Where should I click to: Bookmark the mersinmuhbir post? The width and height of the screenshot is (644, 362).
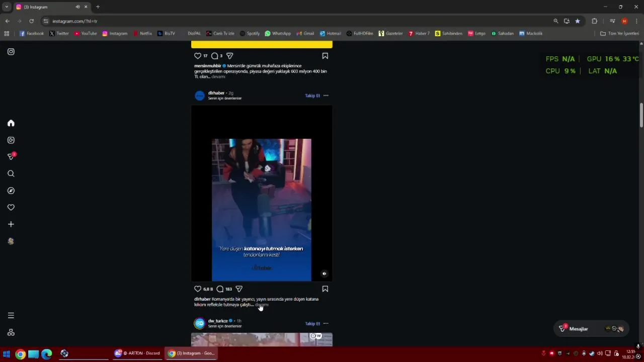click(325, 56)
